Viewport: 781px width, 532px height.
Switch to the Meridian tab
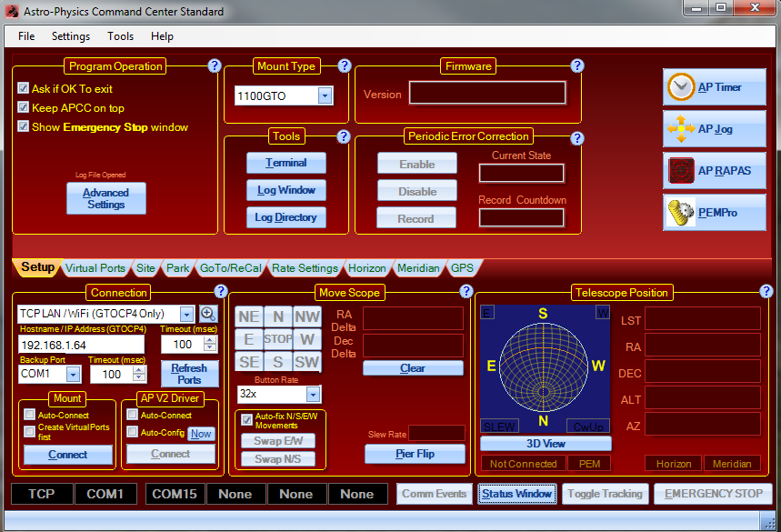pyautogui.click(x=418, y=268)
